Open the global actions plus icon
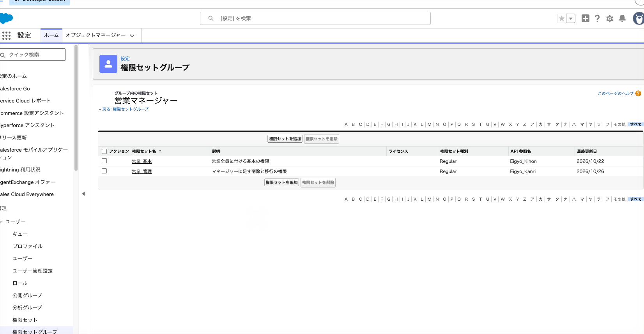Viewport: 644px width, 334px height. (585, 18)
